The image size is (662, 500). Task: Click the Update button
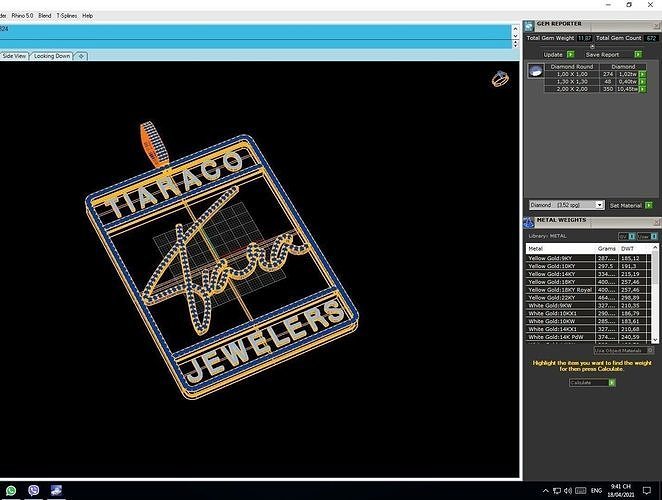[x=553, y=54]
